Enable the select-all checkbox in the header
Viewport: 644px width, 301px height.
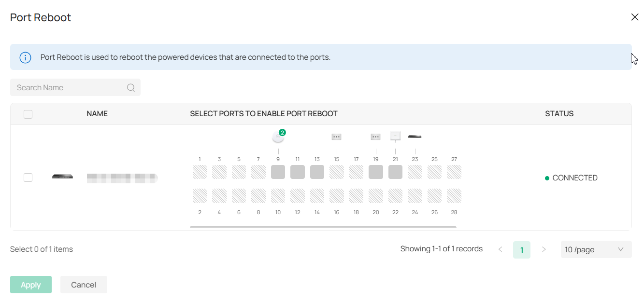click(x=28, y=114)
